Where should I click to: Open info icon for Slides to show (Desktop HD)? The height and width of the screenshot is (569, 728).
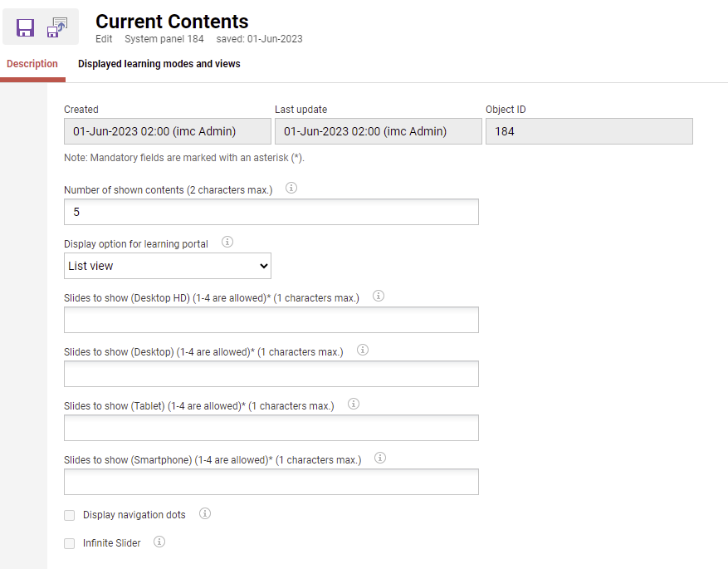379,296
